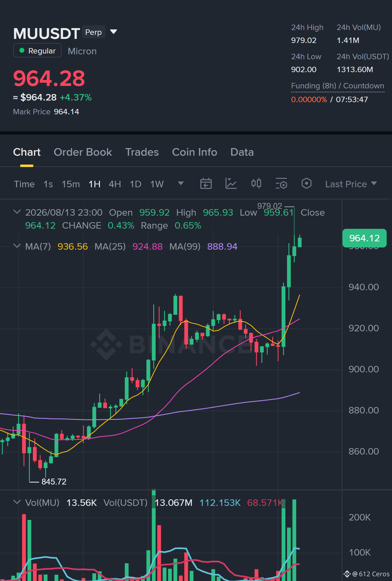The image size is (392, 581).
Task: Collapse the Vol indicator legend
Action: coord(17,502)
